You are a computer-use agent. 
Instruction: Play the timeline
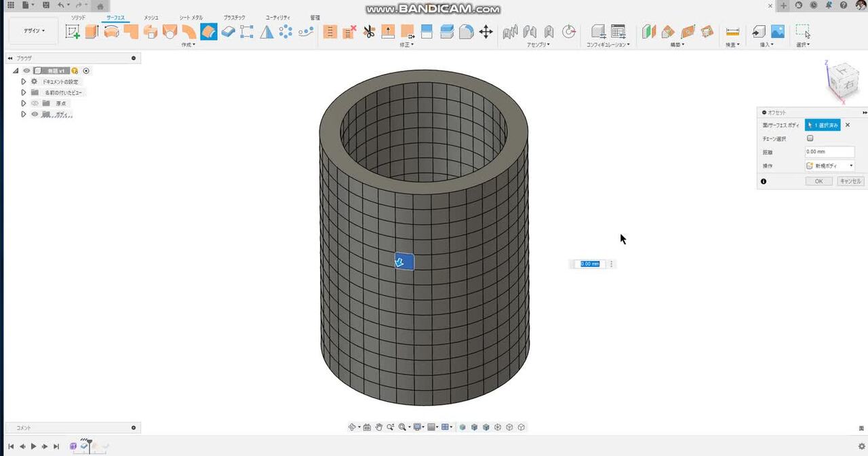[x=33, y=446]
